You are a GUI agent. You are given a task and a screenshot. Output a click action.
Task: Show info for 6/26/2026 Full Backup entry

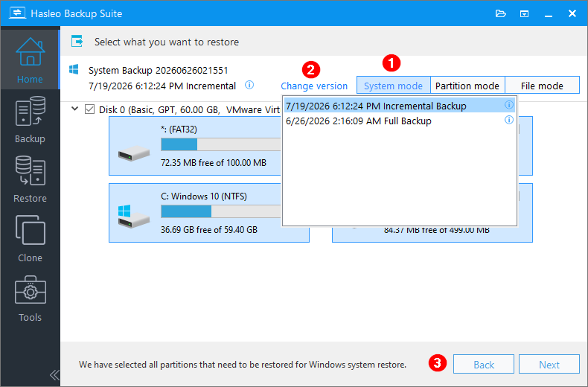point(508,120)
